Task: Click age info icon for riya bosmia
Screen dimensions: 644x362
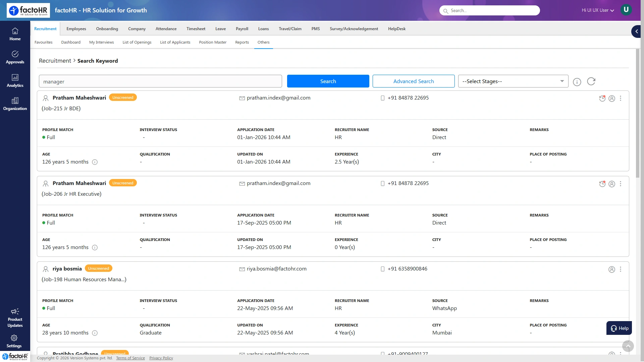Action: click(x=95, y=333)
